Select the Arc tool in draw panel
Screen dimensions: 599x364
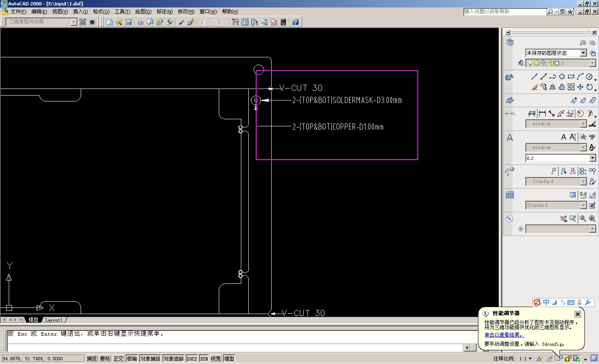coord(580,76)
